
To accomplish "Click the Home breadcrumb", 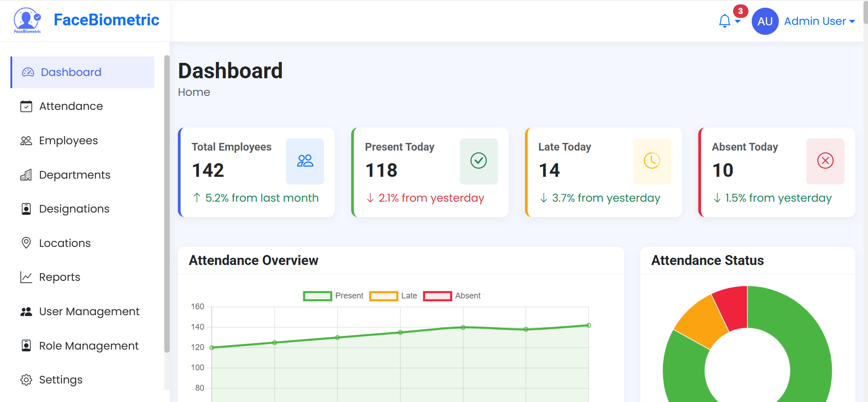I will coord(194,92).
